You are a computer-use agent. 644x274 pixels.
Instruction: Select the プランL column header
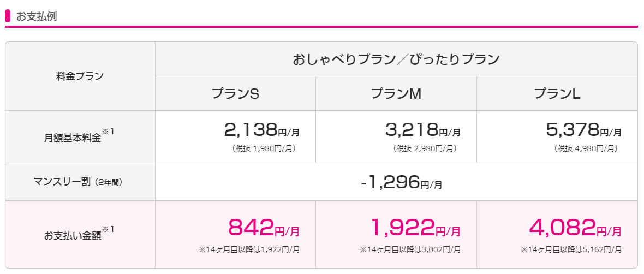point(557,94)
